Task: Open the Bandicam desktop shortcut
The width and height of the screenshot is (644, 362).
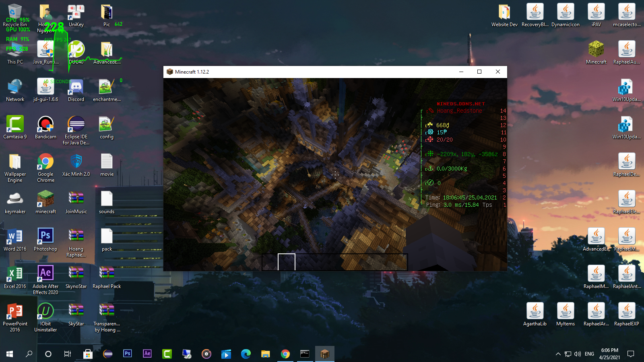Action: pyautogui.click(x=45, y=128)
